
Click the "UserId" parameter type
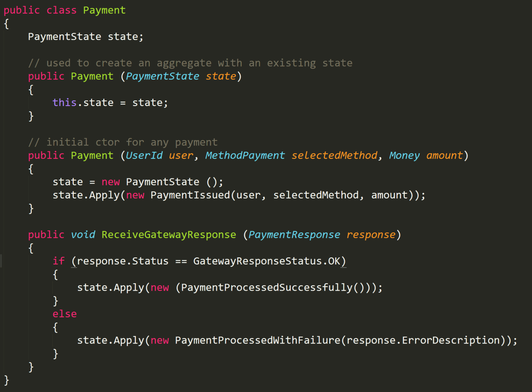point(144,155)
